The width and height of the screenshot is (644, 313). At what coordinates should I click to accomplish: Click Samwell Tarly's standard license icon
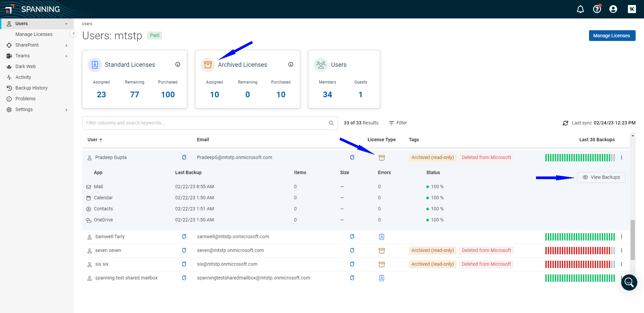coord(382,237)
